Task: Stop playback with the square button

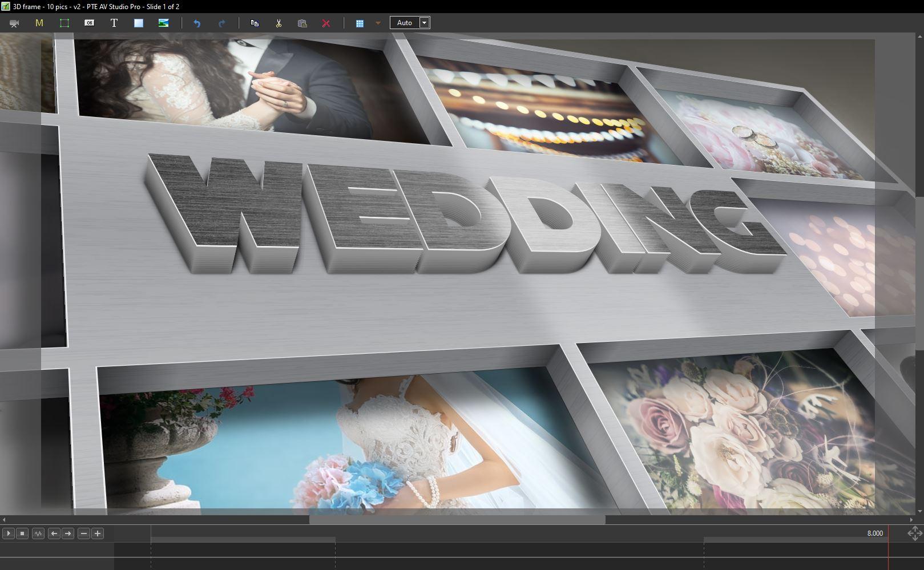Action: coord(22,533)
